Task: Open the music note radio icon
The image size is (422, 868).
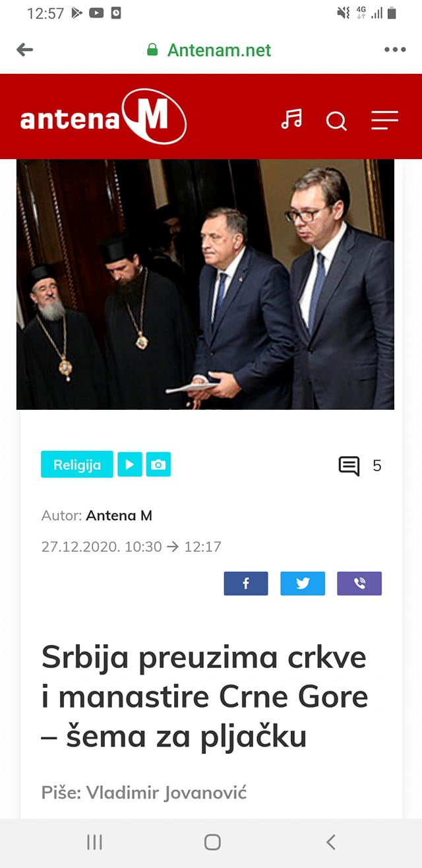Action: [x=291, y=119]
